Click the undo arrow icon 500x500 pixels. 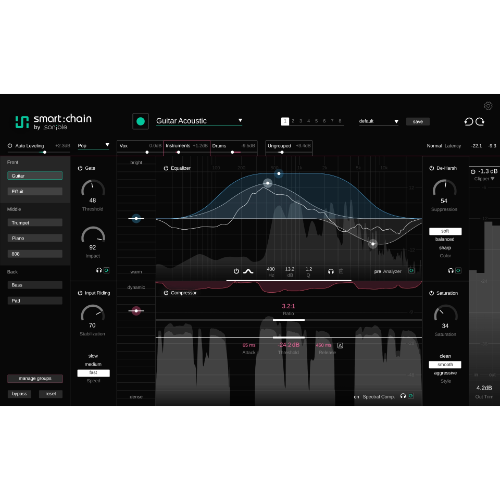tap(469, 122)
